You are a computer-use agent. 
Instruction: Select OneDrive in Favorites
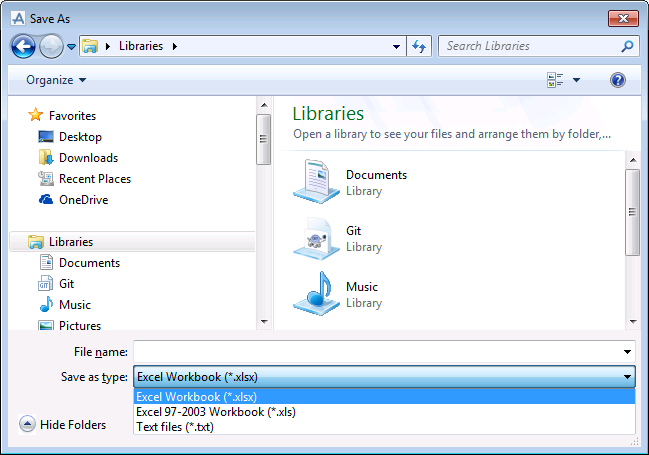pos(83,200)
